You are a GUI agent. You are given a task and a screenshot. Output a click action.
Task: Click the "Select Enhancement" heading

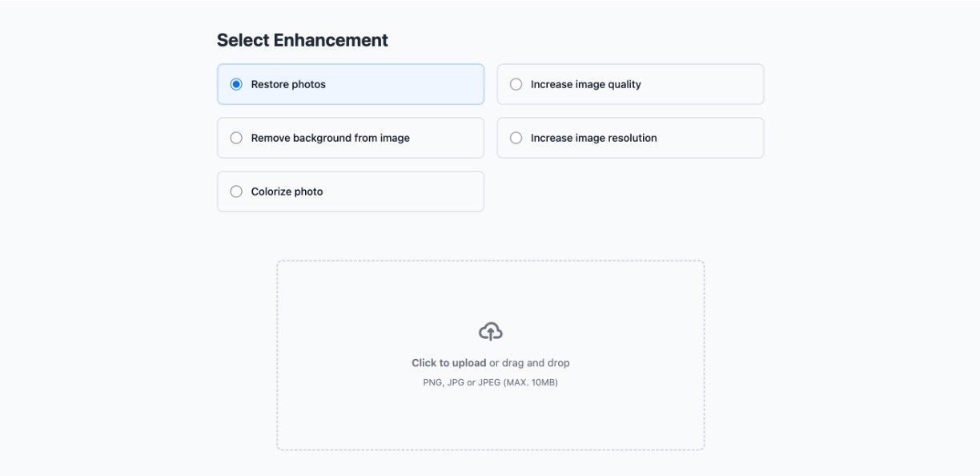pyautogui.click(x=303, y=40)
